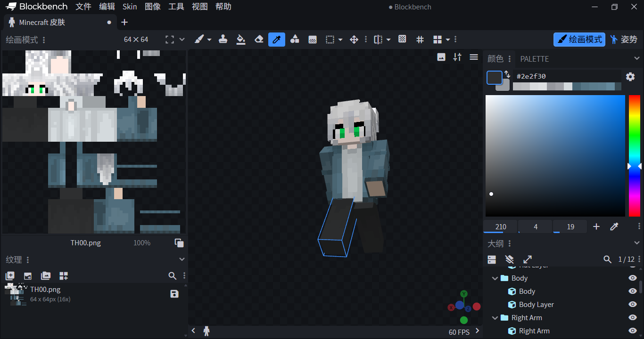Open color panel settings gear
The image size is (644, 339).
point(630,77)
